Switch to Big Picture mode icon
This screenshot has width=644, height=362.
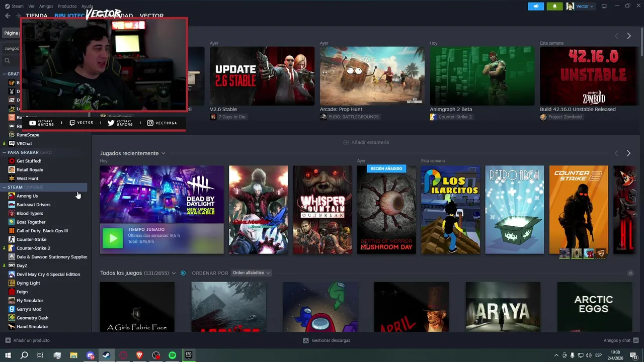[604, 6]
